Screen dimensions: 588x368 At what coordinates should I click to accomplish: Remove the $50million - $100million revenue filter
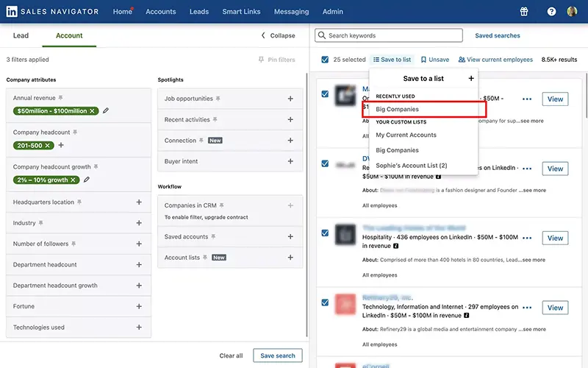click(92, 111)
